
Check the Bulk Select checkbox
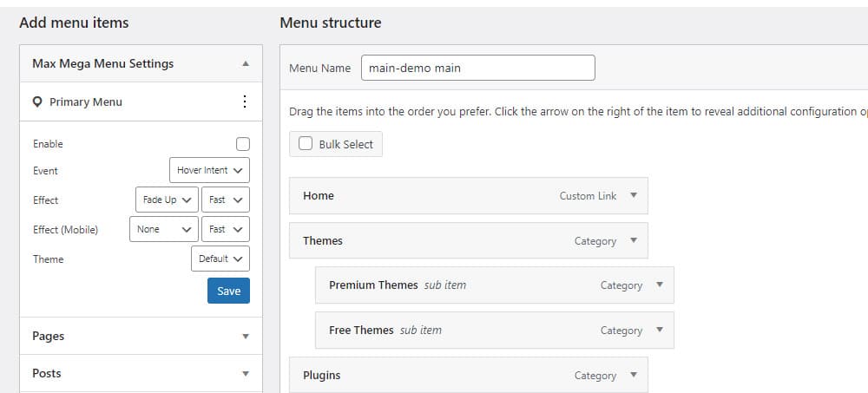coord(306,144)
